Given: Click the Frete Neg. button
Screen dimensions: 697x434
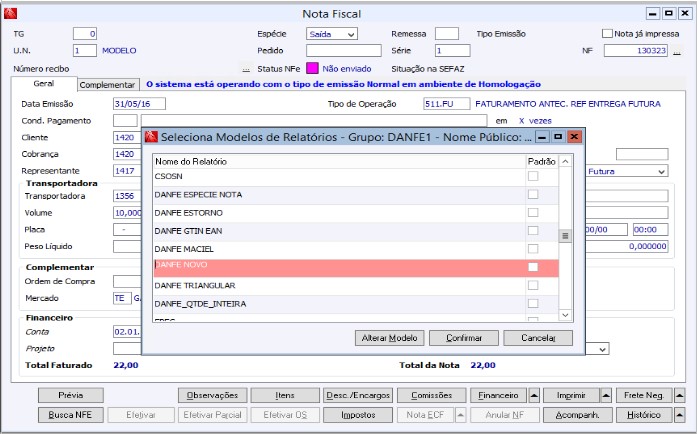Looking at the screenshot, I should click(x=644, y=395).
